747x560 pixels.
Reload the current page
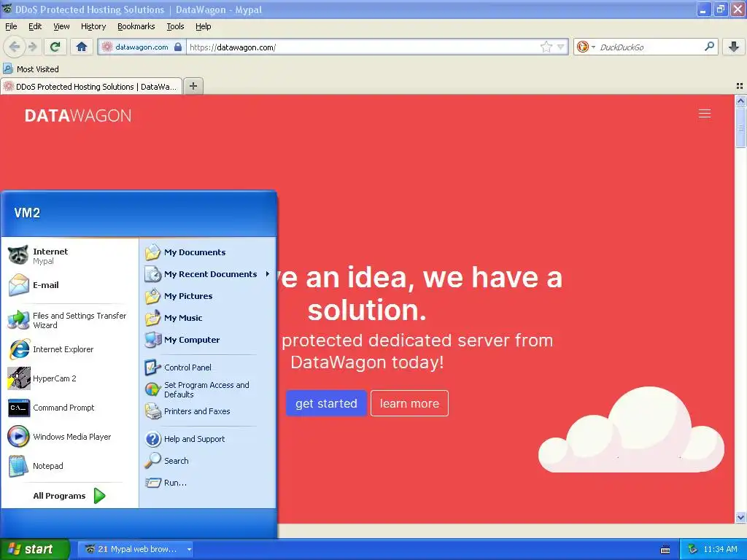pyautogui.click(x=55, y=47)
